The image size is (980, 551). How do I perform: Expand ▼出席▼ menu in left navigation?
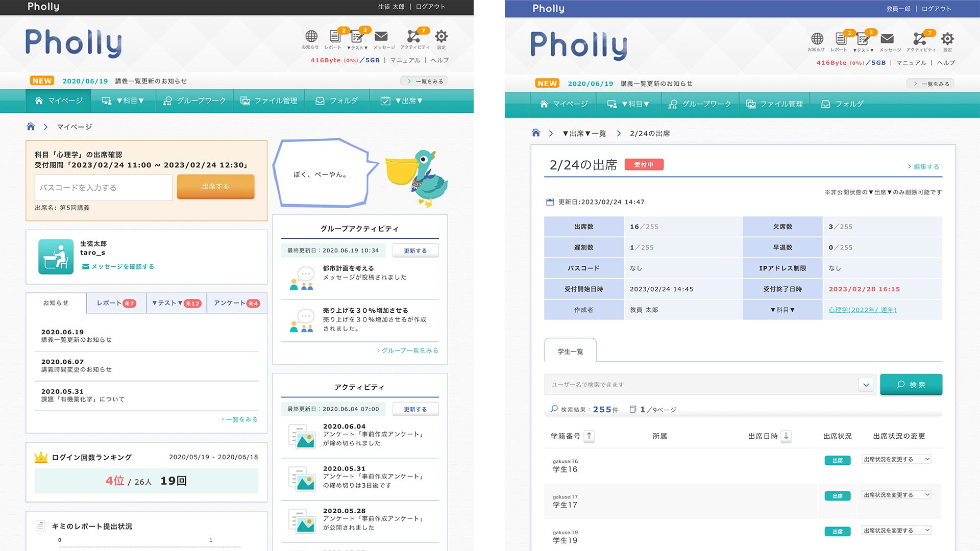pos(402,101)
